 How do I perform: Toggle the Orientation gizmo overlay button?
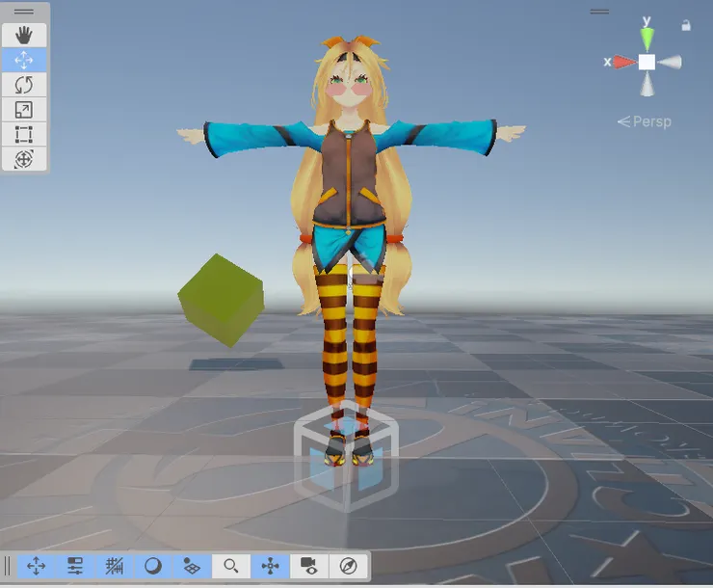pos(270,566)
